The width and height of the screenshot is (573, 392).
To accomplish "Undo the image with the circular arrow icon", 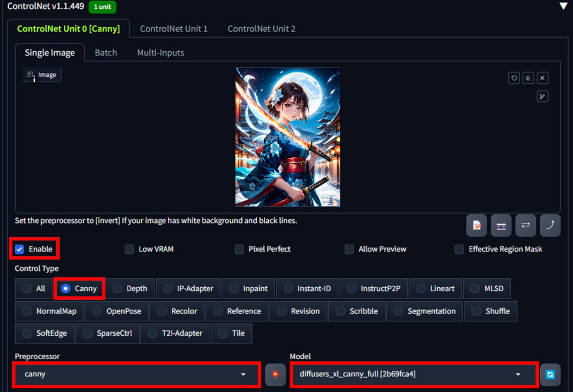I will [514, 78].
